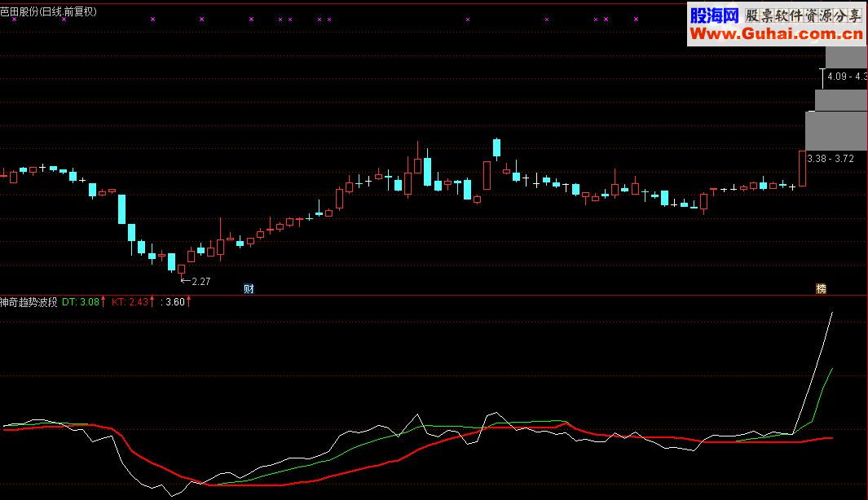
Task: Select the red KT: 2.43 value
Action: pos(130,302)
